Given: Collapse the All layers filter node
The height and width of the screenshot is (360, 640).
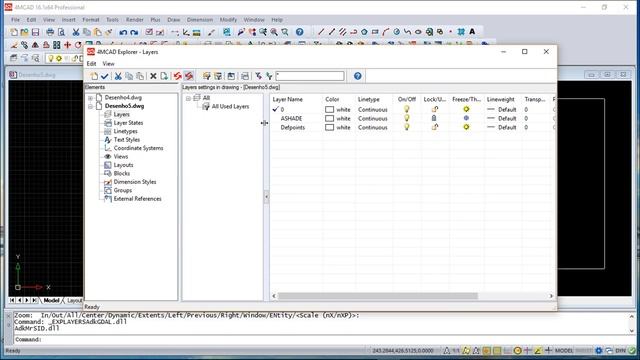Looking at the screenshot, I should coord(188,98).
